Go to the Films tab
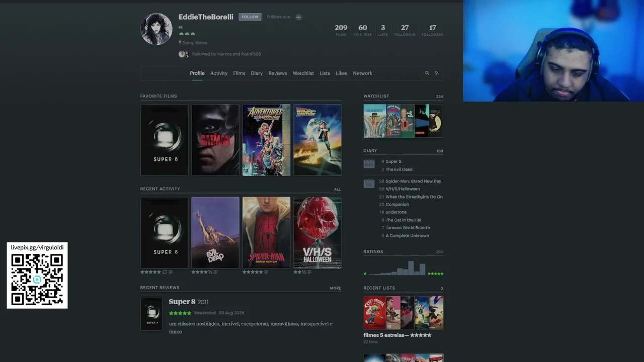 coord(239,73)
